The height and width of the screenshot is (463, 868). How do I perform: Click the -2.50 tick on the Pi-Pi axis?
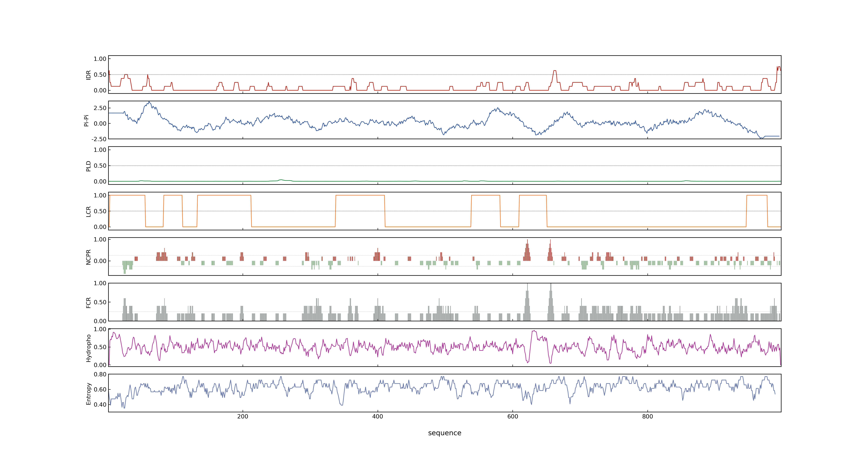pyautogui.click(x=99, y=139)
